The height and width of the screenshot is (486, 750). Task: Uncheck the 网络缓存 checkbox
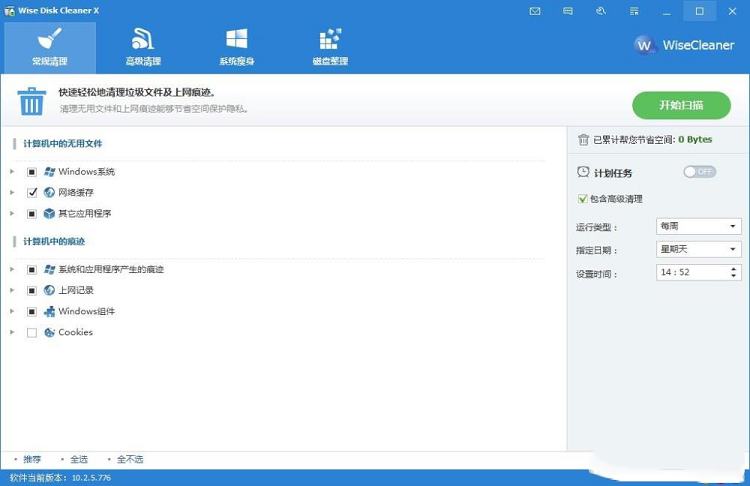tap(32, 192)
